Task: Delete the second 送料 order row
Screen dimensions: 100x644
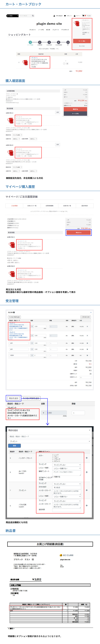Action: click(x=87, y=349)
